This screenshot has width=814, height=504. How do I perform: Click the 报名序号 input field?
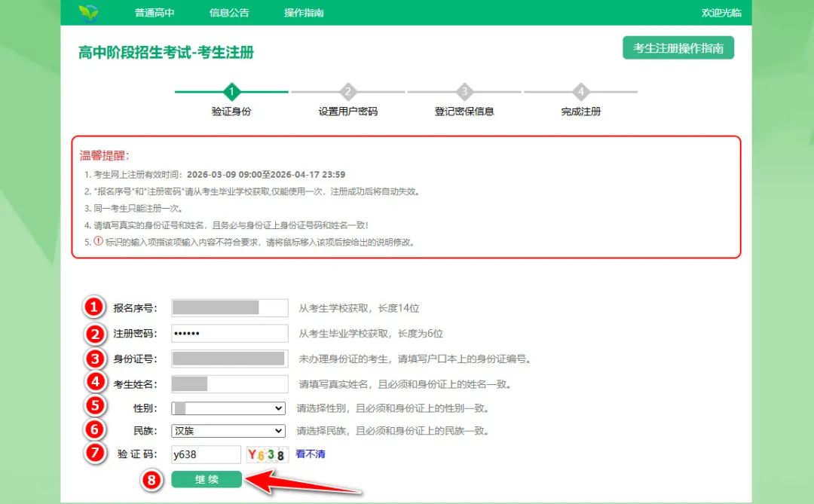229,307
